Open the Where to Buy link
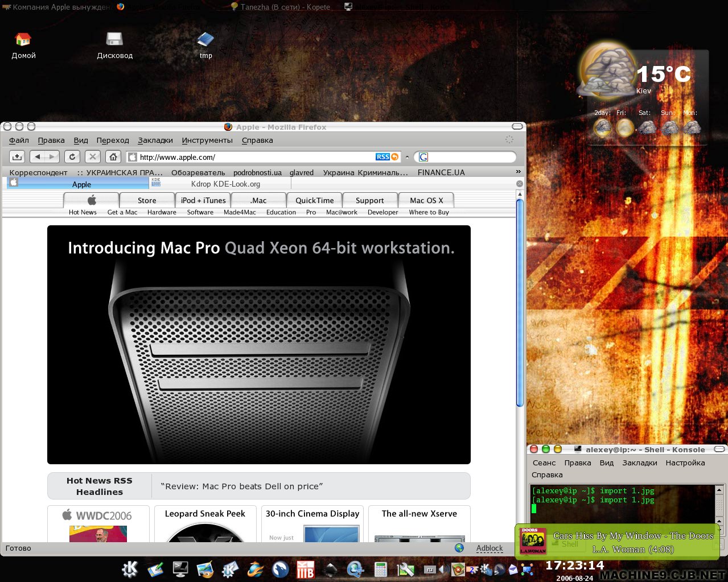Viewport: 728px width, 582px height. [429, 212]
